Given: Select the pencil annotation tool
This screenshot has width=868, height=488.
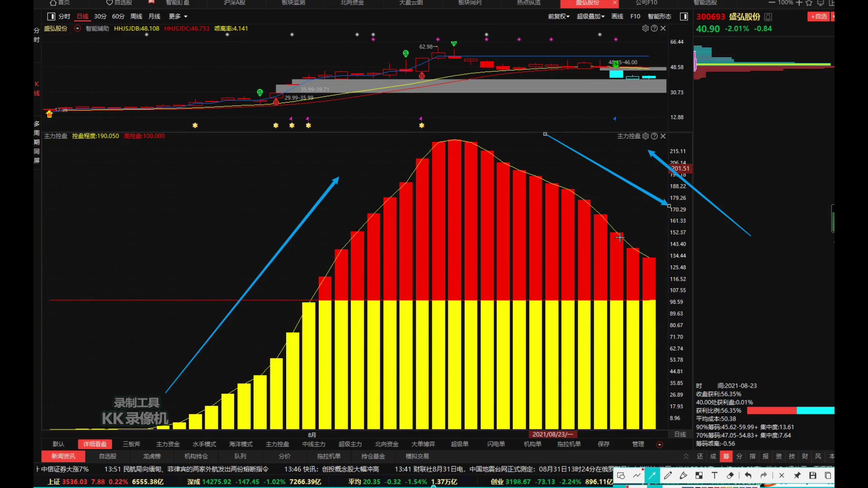Looking at the screenshot, I should 668,475.
